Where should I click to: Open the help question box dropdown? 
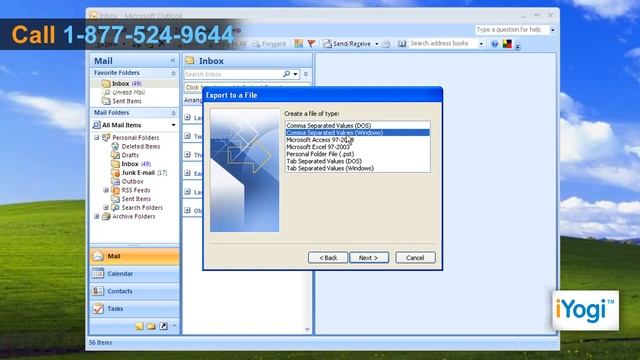[x=552, y=30]
